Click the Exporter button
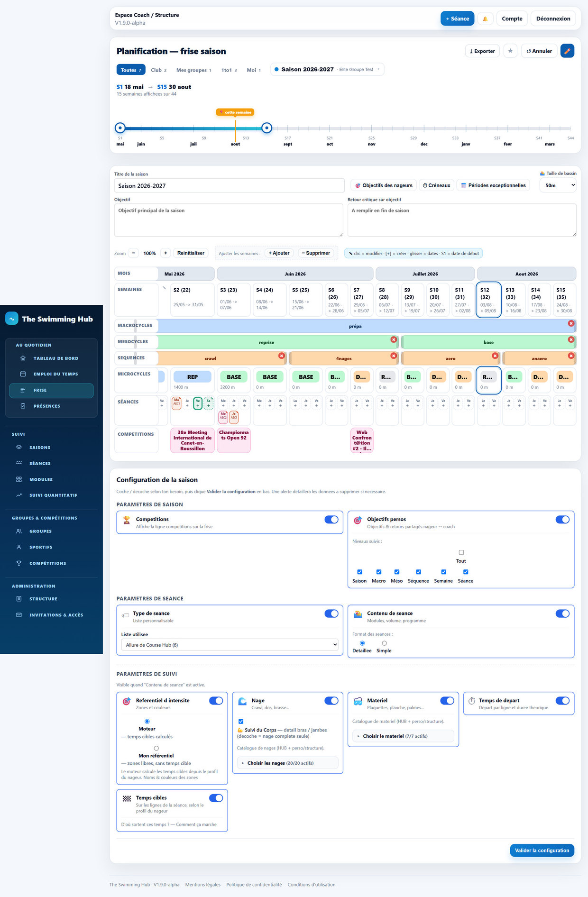Screen dimensions: 588x897 click(482, 51)
